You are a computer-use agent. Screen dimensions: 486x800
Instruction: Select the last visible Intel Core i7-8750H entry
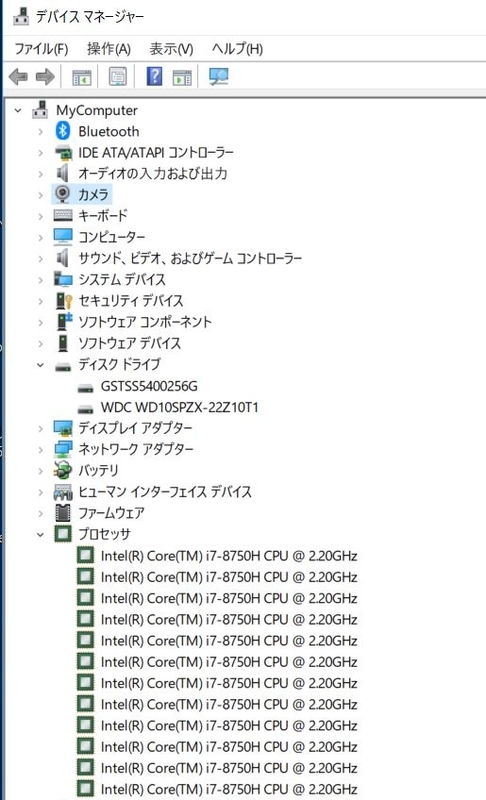point(229,789)
